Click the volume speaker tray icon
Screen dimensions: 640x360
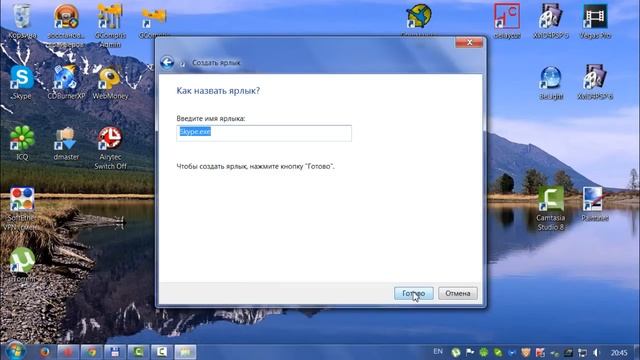(597, 352)
